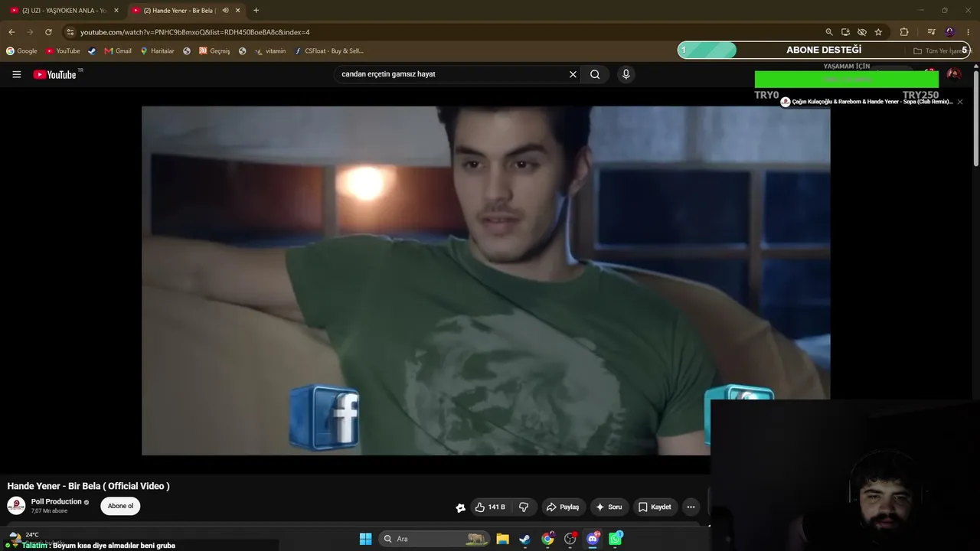The image size is (980, 551).
Task: Open the vitamin bookmark
Action: tap(270, 51)
